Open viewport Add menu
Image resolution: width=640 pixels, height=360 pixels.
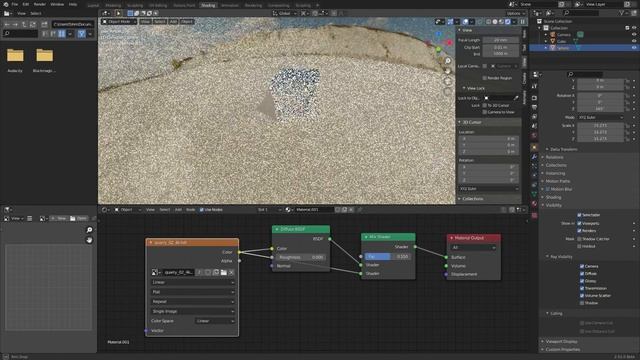(173, 21)
